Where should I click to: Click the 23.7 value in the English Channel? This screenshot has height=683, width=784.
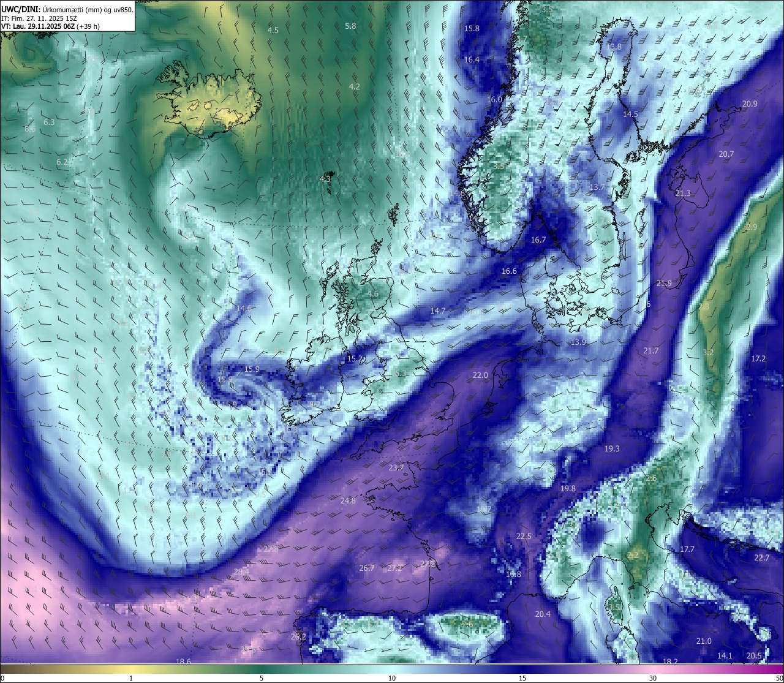click(396, 467)
